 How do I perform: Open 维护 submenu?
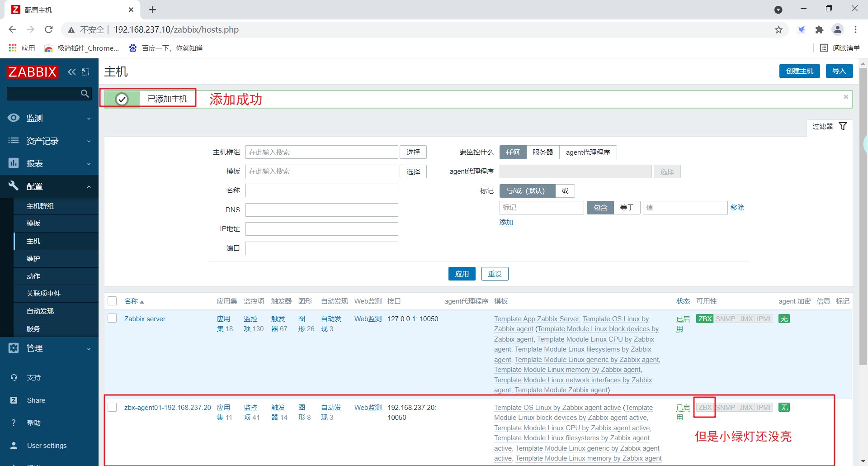click(x=56, y=258)
